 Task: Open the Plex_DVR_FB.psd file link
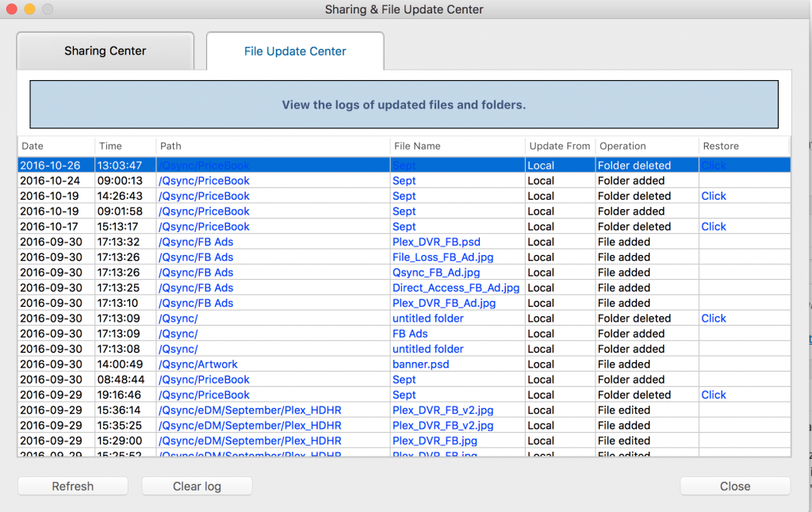point(436,242)
